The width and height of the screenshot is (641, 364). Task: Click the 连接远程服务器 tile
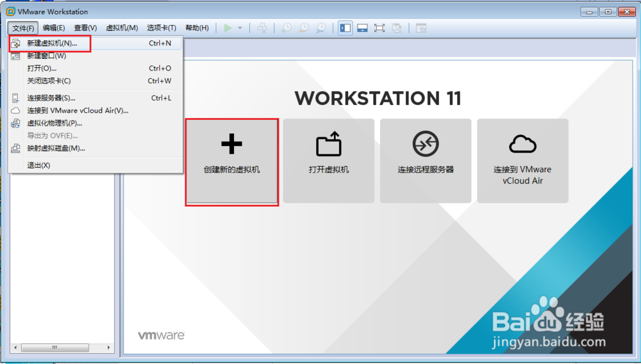tap(426, 161)
